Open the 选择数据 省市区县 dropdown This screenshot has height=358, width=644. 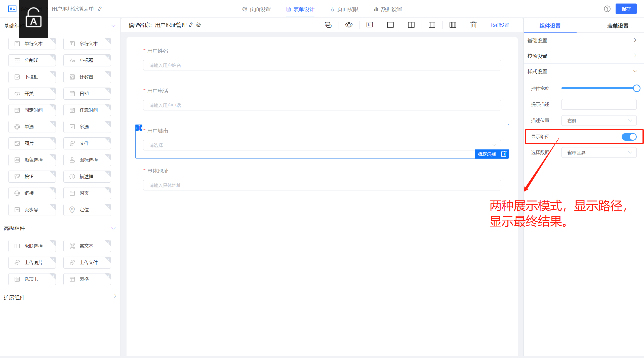click(599, 152)
